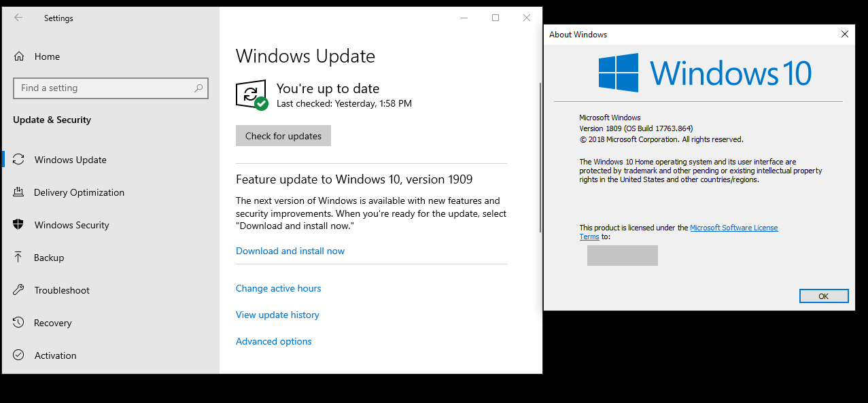This screenshot has height=403, width=868.
Task: Type in the Find a setting box
Action: pos(102,88)
